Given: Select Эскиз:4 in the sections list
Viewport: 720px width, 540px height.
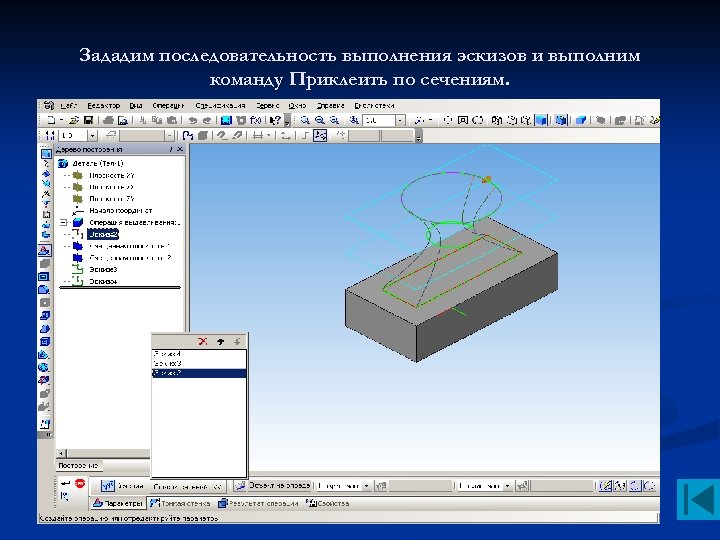Looking at the screenshot, I should pyautogui.click(x=199, y=354).
